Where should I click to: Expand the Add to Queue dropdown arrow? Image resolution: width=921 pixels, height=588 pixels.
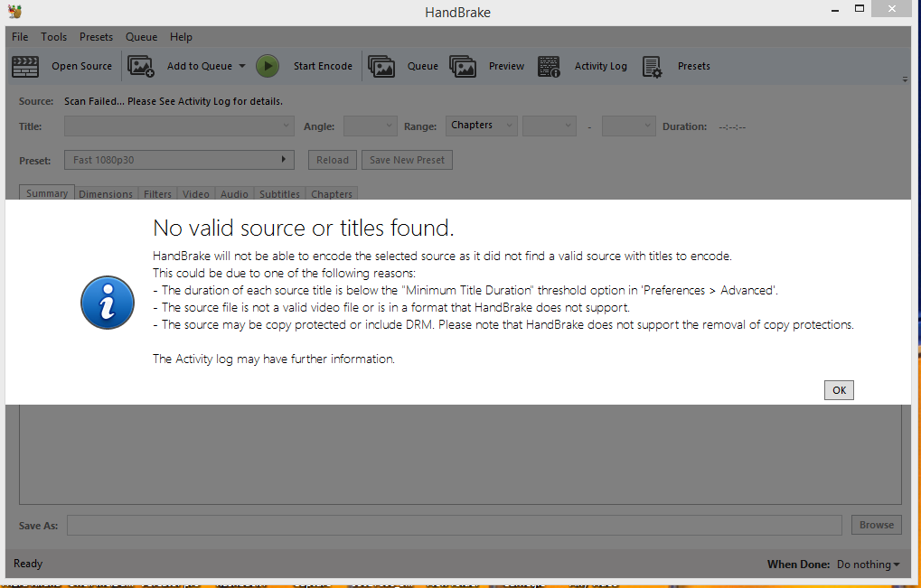tap(242, 66)
